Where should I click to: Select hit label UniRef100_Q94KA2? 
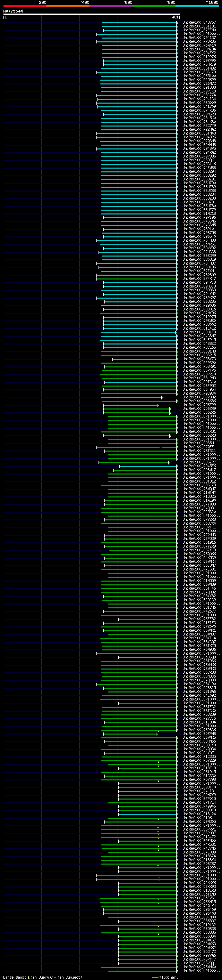199,153
